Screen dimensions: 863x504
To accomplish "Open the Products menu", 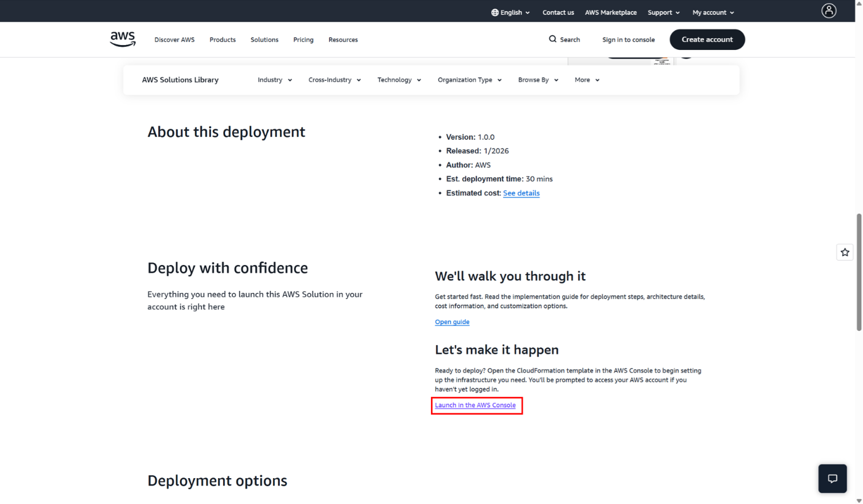I will coord(222,39).
